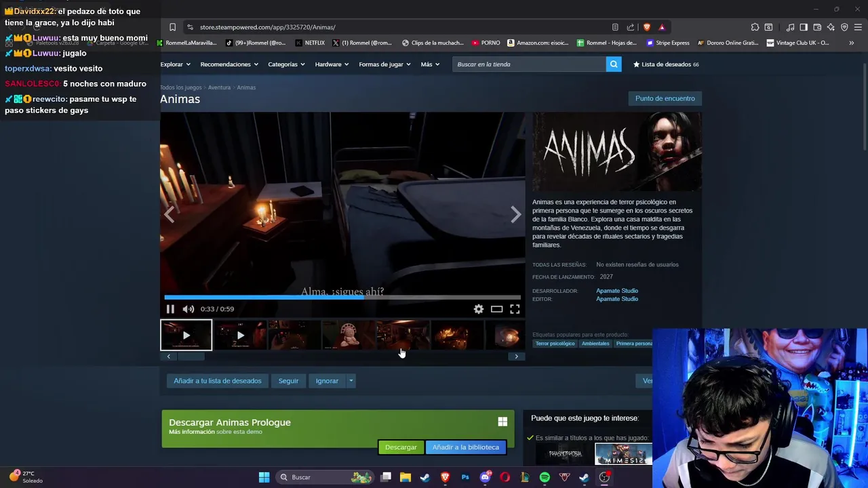Open the NETFLIX bookmark

point(310,43)
